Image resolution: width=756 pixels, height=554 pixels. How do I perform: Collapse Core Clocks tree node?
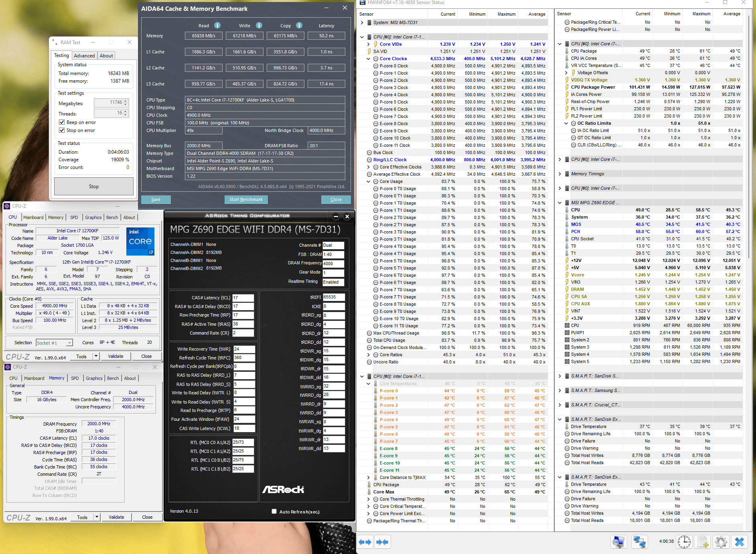(368, 59)
